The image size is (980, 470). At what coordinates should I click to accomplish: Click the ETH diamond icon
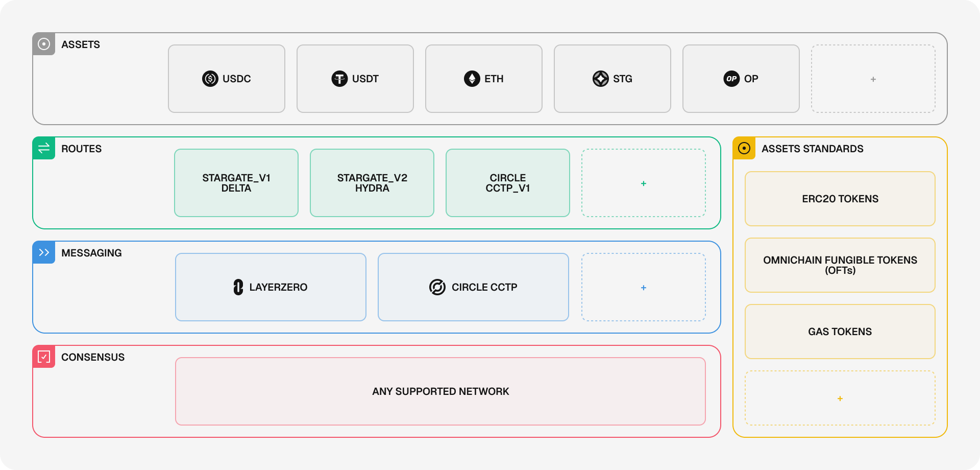(472, 79)
